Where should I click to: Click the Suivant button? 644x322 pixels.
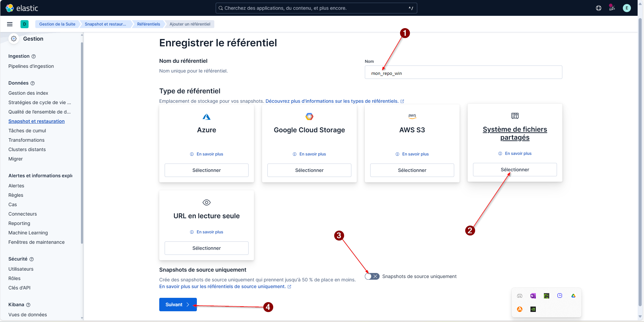178,305
